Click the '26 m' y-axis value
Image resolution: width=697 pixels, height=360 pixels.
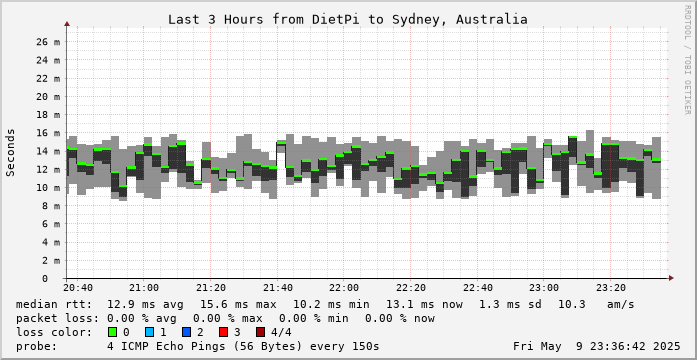48,42
